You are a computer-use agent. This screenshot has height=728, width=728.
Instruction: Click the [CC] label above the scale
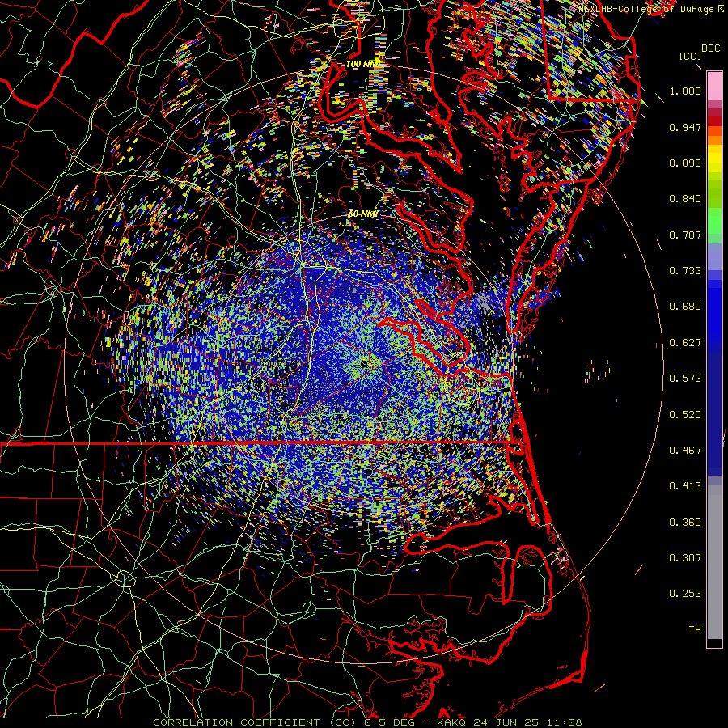pyautogui.click(x=690, y=56)
